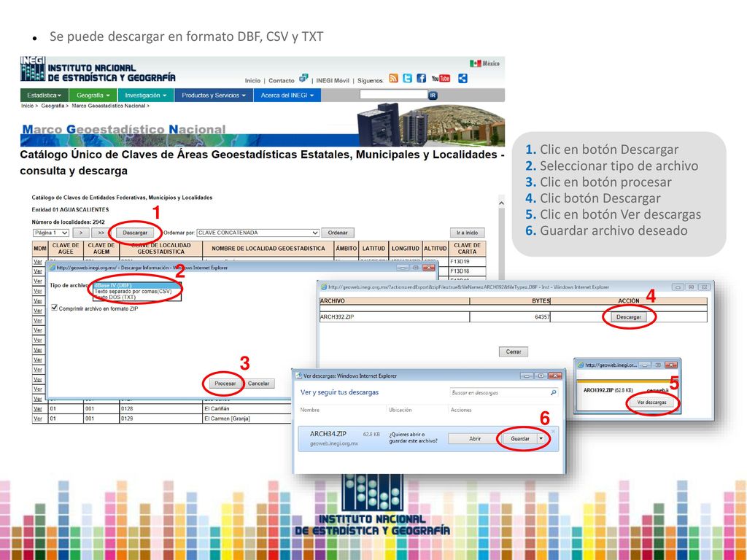Screen dimensions: 747x560
Task: Click the Ordenar button
Action: 337,233
